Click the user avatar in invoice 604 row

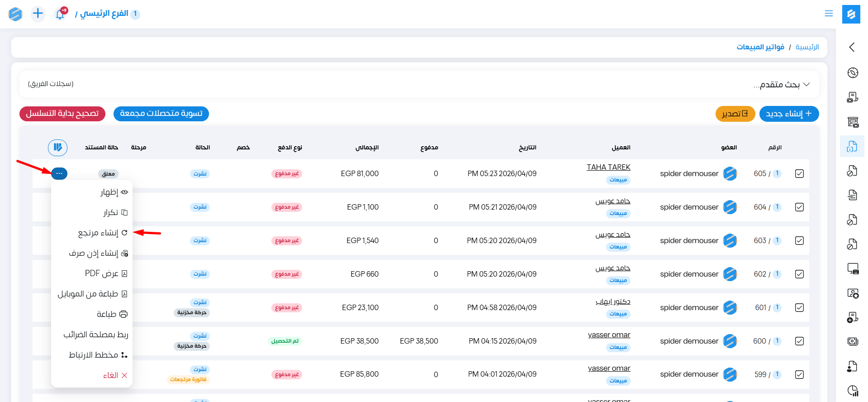(730, 207)
